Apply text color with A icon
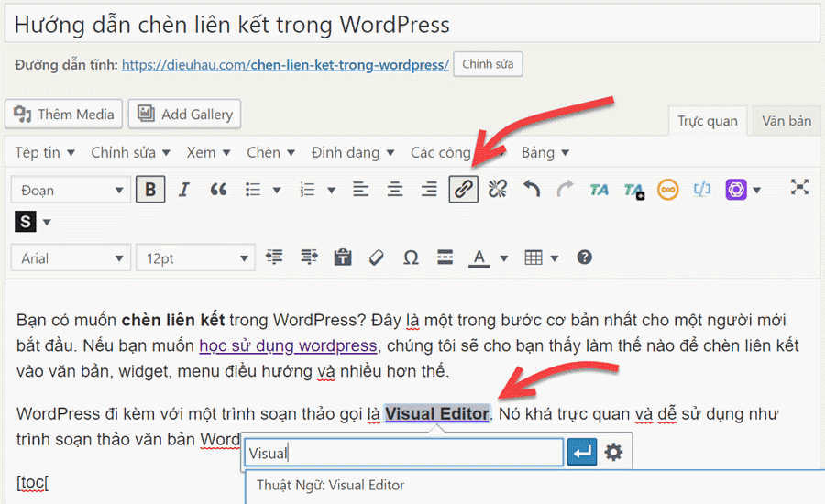The image size is (825, 504). 478,257
